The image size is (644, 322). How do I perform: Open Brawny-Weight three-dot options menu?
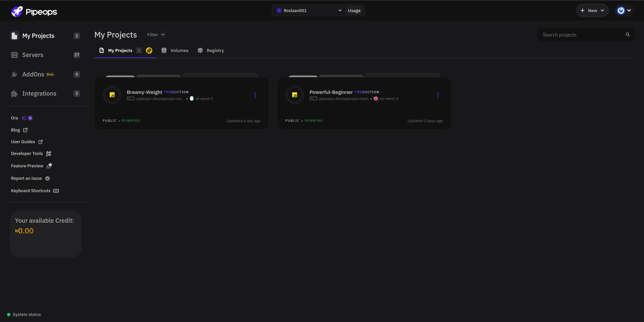255,95
